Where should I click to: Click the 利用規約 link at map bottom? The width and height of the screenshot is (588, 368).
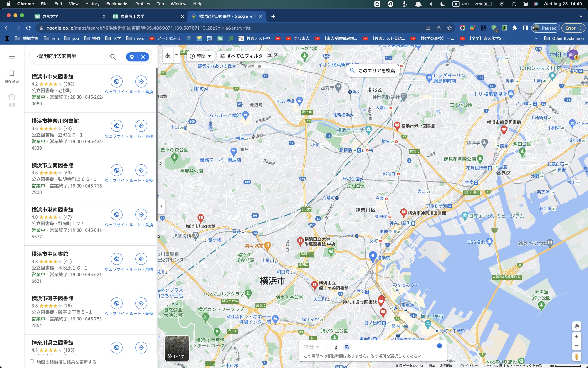[x=447, y=365]
